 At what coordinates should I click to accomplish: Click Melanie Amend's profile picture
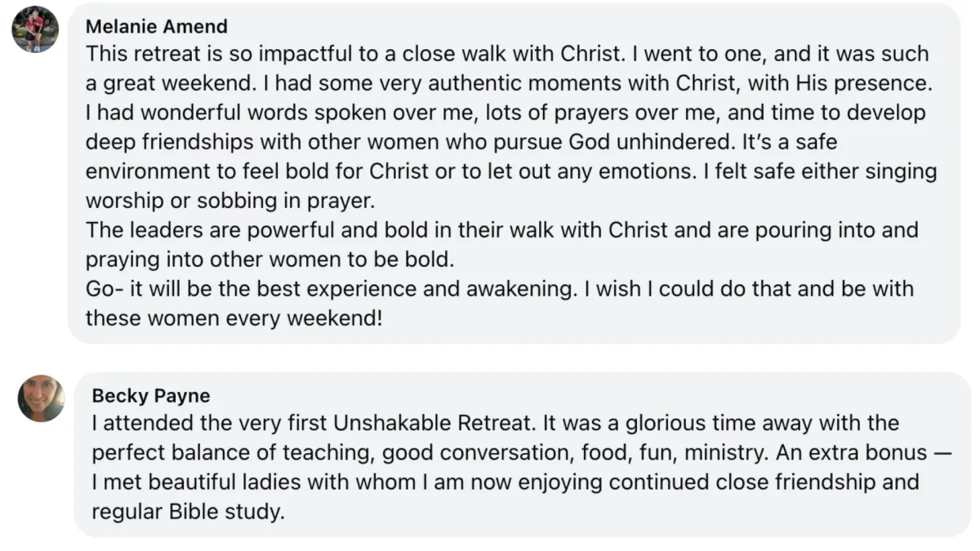coord(35,29)
